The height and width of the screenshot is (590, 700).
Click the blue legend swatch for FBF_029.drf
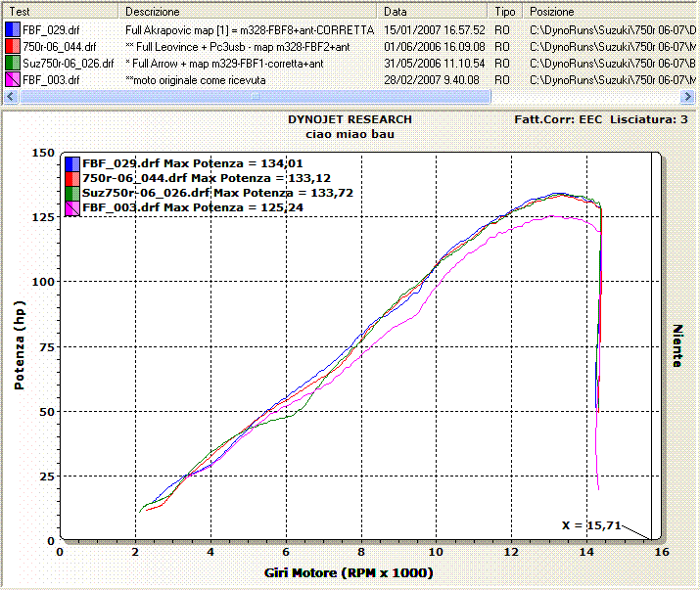point(71,163)
